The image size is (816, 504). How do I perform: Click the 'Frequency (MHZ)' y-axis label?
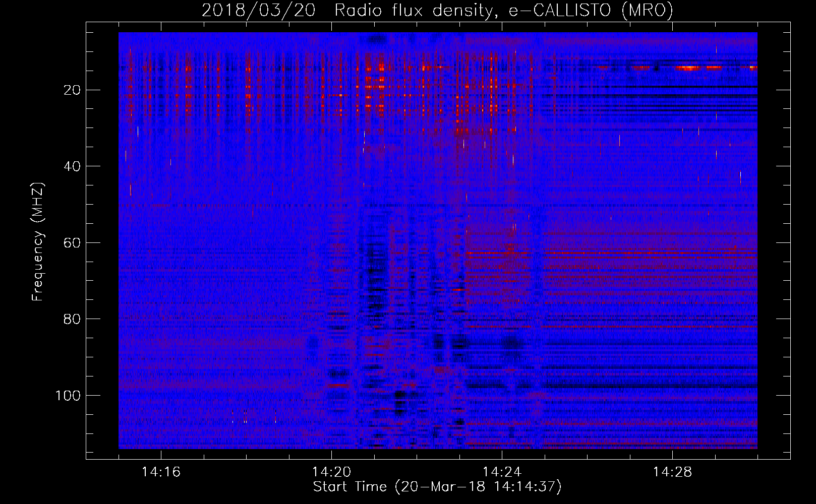tap(38, 242)
